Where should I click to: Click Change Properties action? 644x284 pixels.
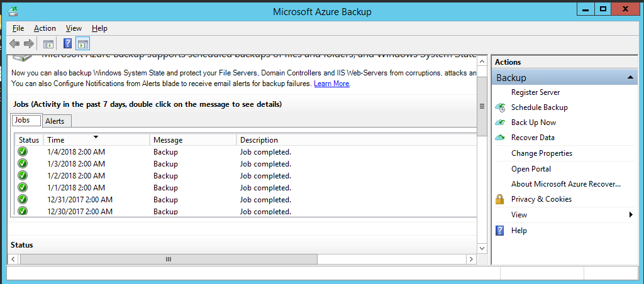click(x=541, y=153)
